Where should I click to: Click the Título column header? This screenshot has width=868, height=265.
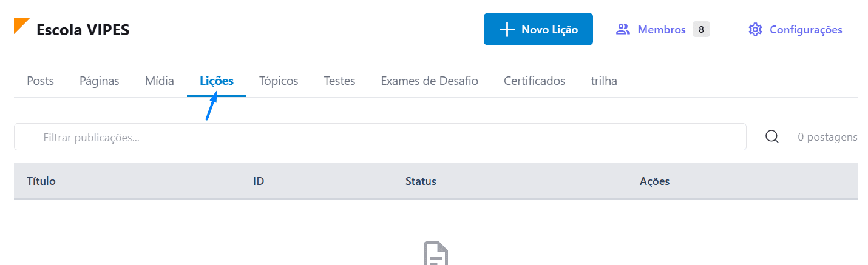41,181
